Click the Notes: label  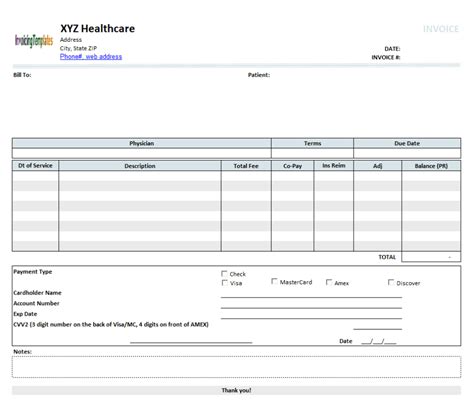(22, 352)
